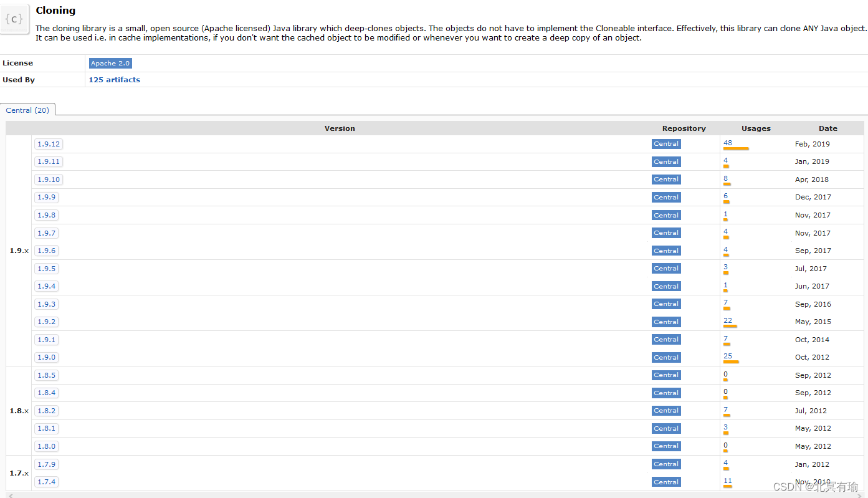Click the Apr, 2018 date cell

point(812,180)
